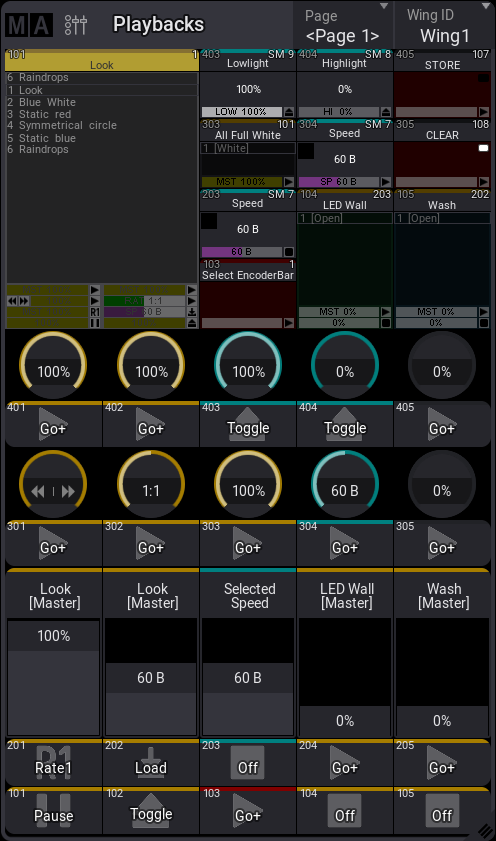496x841 pixels.
Task: Click the 404 knob showing 0%
Action: tap(345, 365)
